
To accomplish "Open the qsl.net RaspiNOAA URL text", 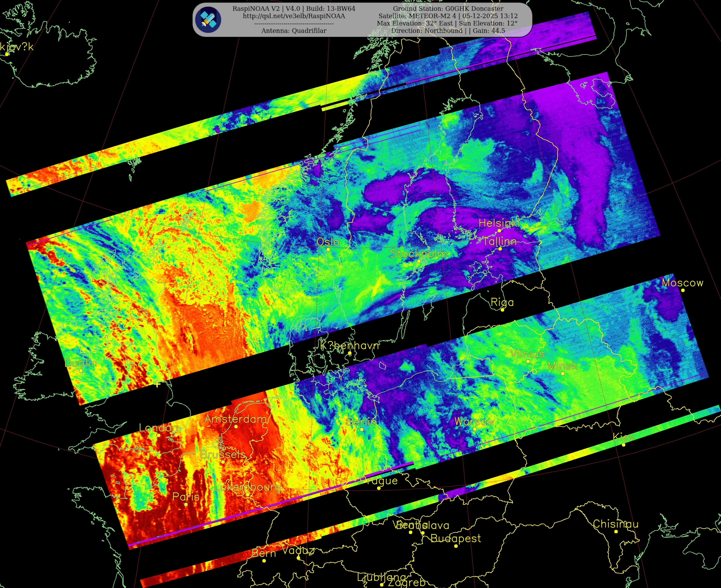I will (x=294, y=16).
